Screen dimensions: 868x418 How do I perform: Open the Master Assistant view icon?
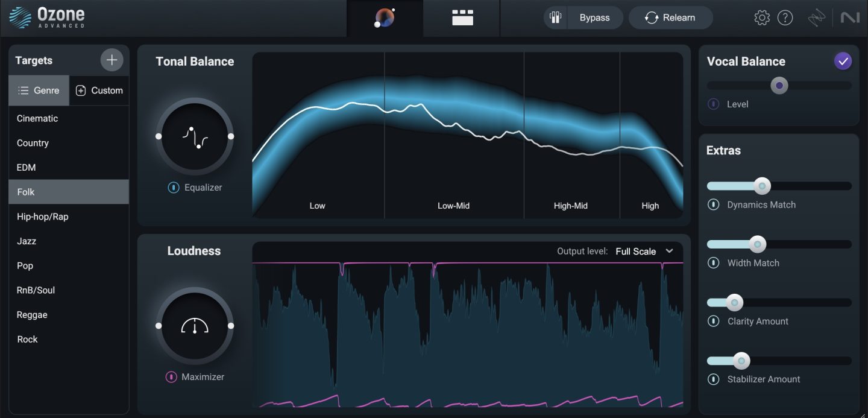click(385, 18)
